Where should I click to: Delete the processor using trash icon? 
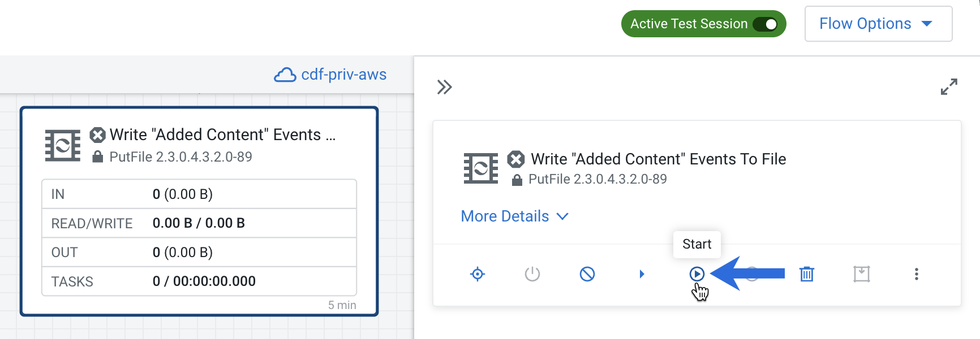807,274
